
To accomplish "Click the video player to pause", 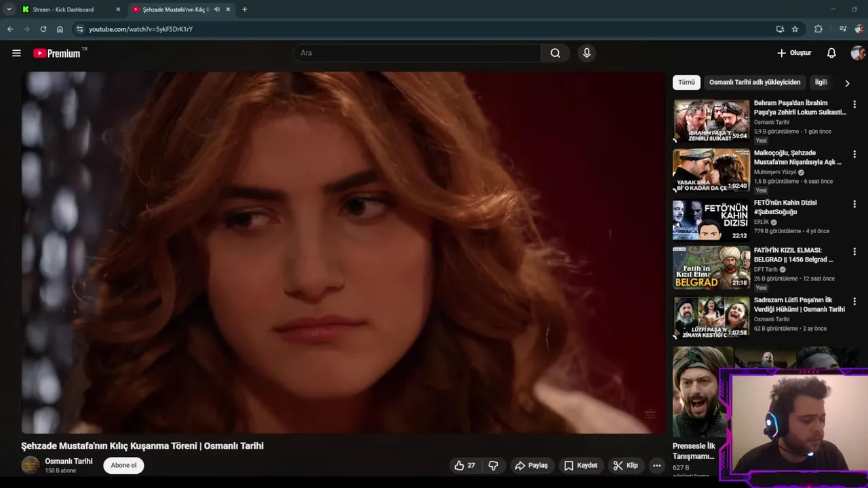I will (x=343, y=252).
